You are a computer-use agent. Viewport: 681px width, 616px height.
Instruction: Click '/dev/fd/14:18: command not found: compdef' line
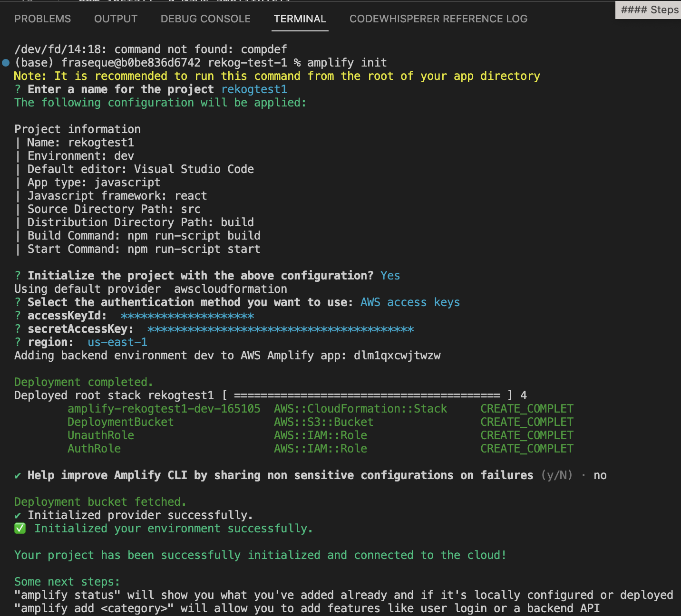point(151,49)
